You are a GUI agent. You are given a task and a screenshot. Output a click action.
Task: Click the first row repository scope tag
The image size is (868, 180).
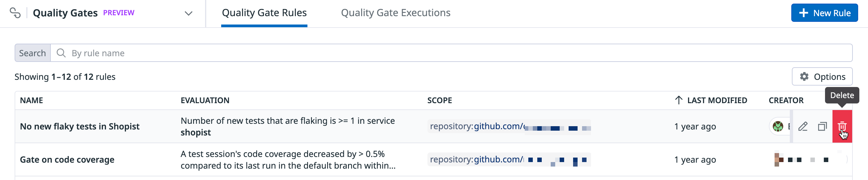coord(509,127)
